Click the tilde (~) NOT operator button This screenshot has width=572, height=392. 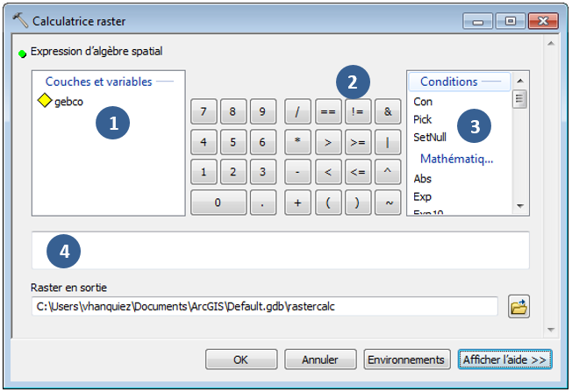pyautogui.click(x=386, y=203)
